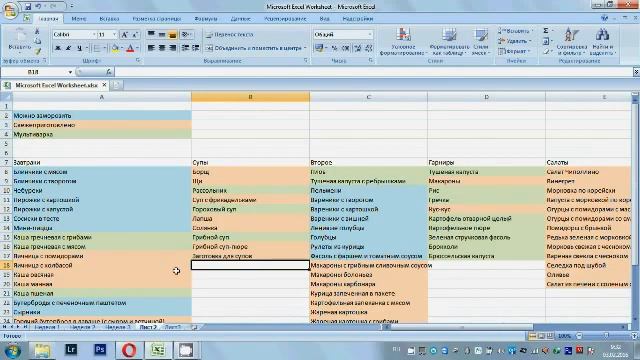Align text left

tap(151, 48)
